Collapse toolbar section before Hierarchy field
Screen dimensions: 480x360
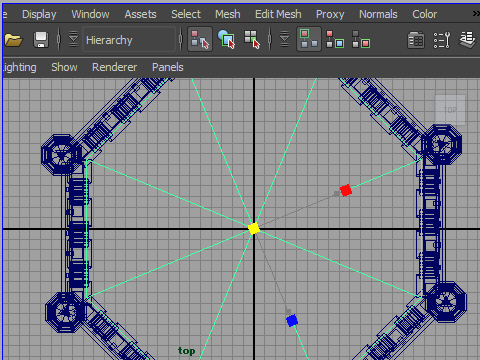pos(73,39)
